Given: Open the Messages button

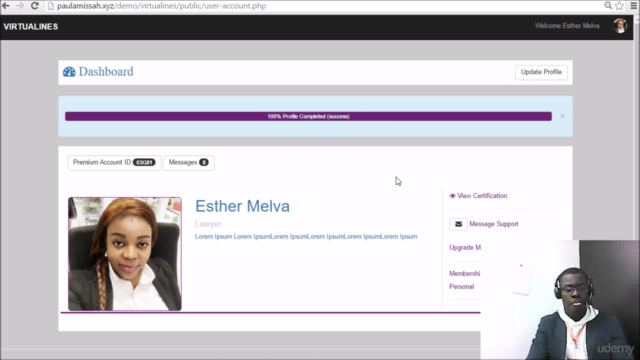Looking at the screenshot, I should point(189,162).
